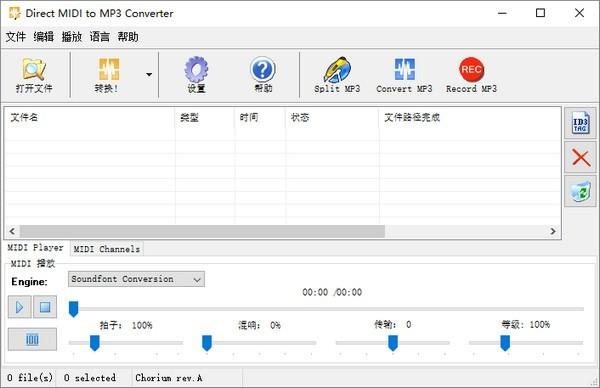The image size is (600, 388).
Task: Open the ID3 TAG editor icon
Action: tap(580, 123)
